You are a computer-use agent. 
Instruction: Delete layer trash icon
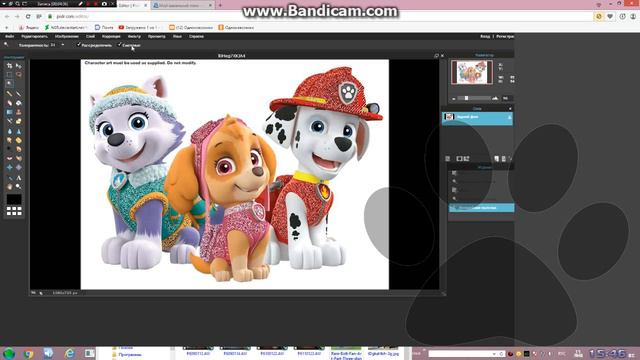coord(504,158)
